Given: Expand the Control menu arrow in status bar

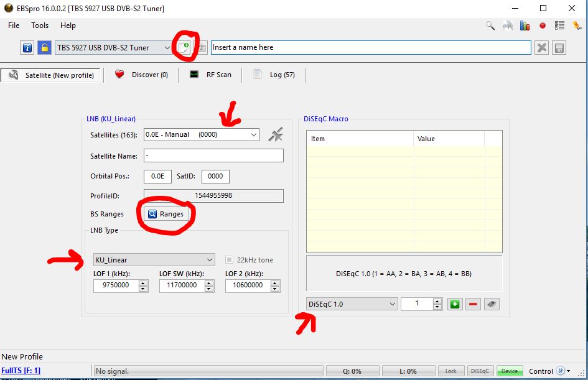Looking at the screenshot, I should click(x=569, y=371).
